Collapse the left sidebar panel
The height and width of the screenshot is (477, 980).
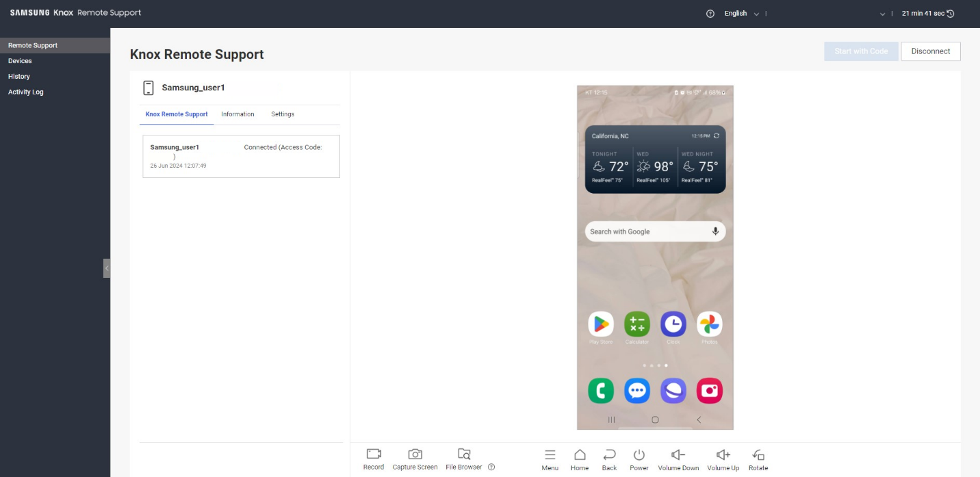click(x=107, y=268)
